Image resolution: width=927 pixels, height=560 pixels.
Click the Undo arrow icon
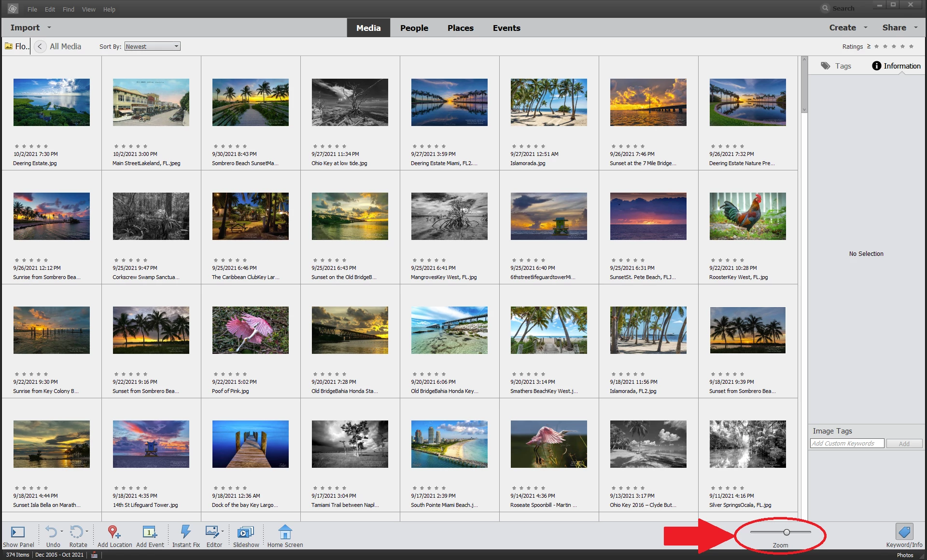tap(51, 532)
